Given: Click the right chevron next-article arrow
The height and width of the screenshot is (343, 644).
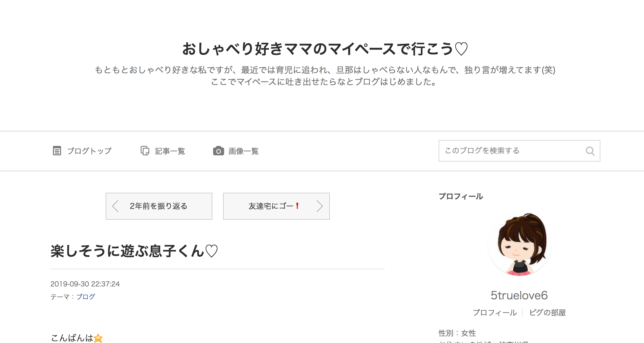Looking at the screenshot, I should (320, 206).
